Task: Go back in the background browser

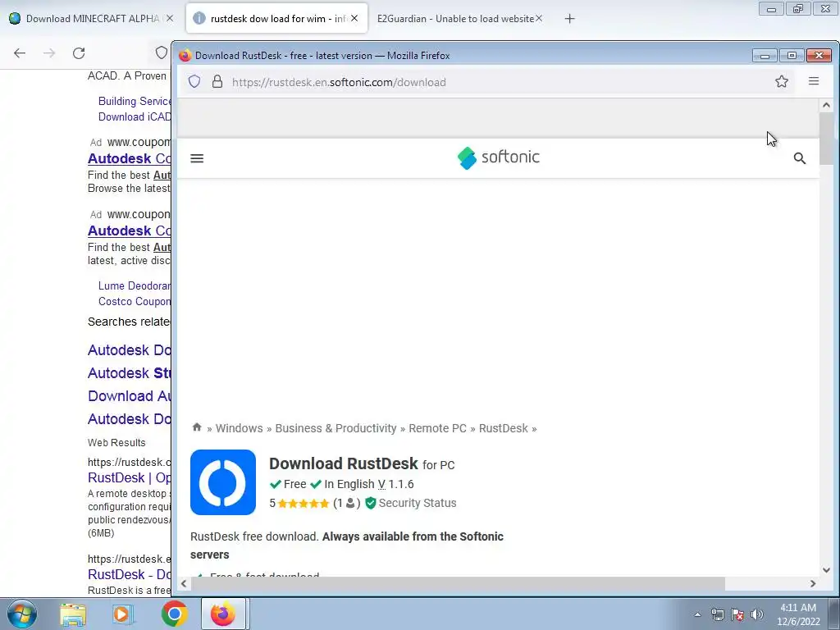Action: click(x=20, y=52)
